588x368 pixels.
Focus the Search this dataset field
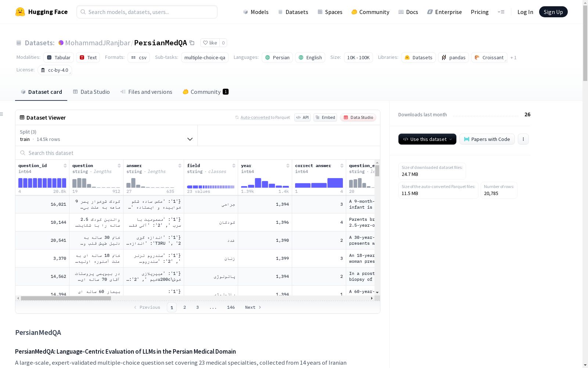coord(198,153)
